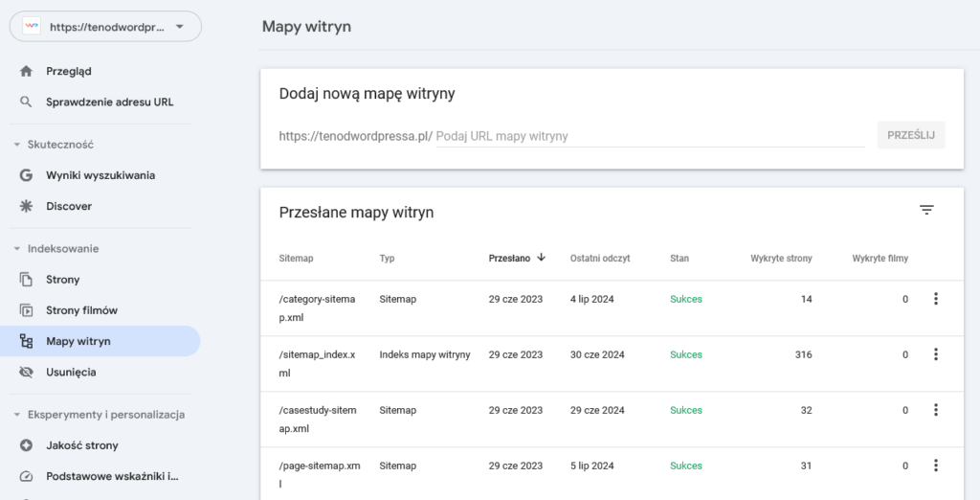Click the Mapy witryn sitemap icon
This screenshot has width=980, height=500.
[x=26, y=341]
